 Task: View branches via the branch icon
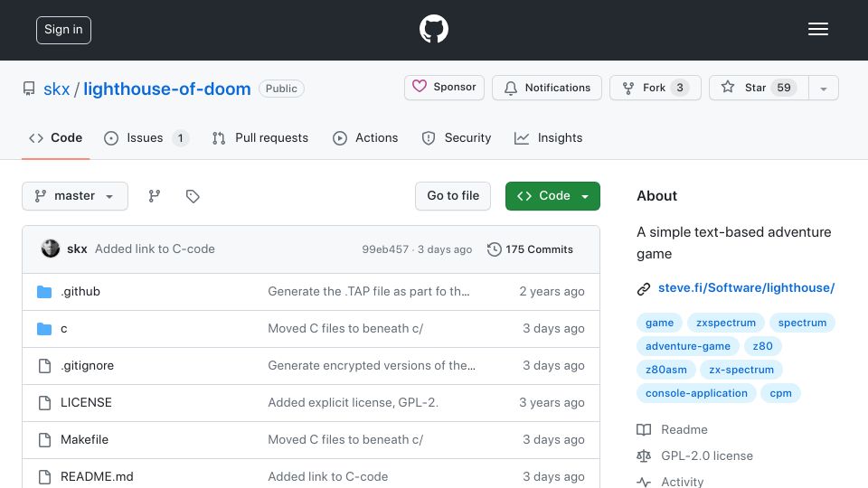pos(155,196)
